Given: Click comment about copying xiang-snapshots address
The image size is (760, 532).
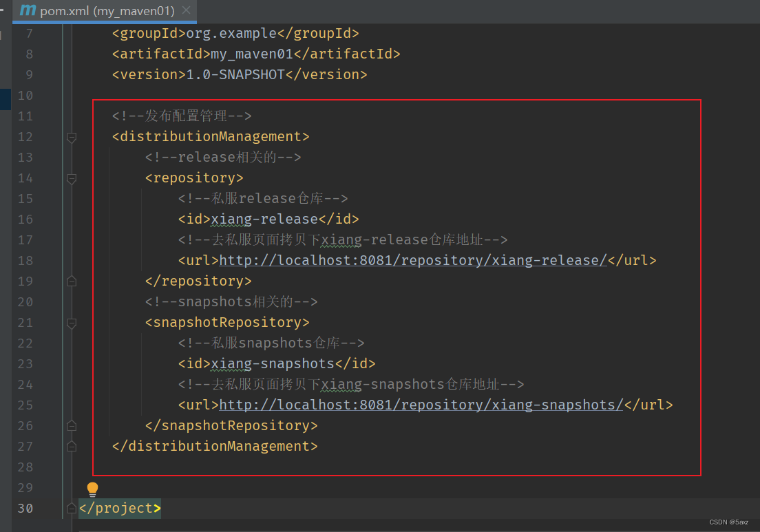Looking at the screenshot, I should (x=351, y=384).
